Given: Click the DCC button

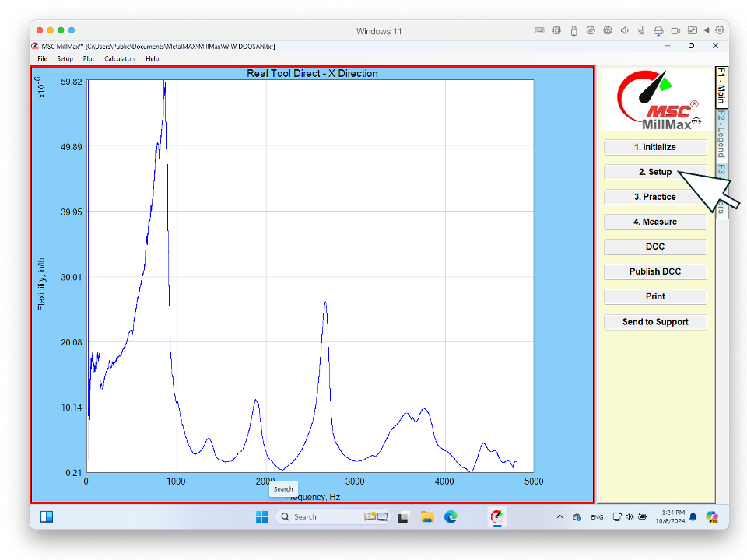Looking at the screenshot, I should (655, 247).
